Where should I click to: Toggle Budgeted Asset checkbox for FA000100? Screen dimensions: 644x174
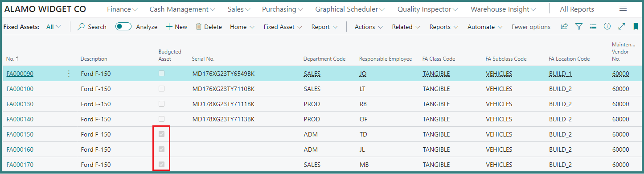point(162,89)
